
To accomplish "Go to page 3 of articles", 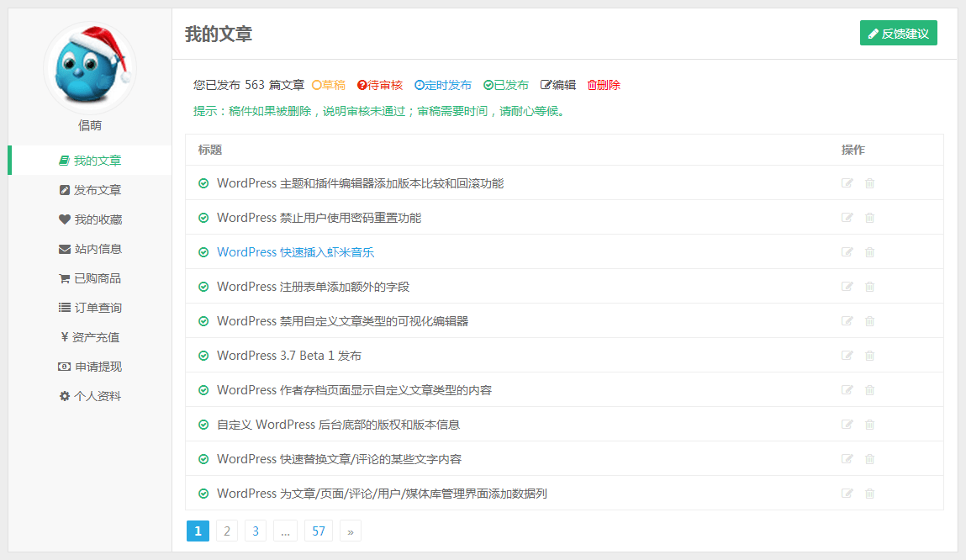I will (256, 531).
